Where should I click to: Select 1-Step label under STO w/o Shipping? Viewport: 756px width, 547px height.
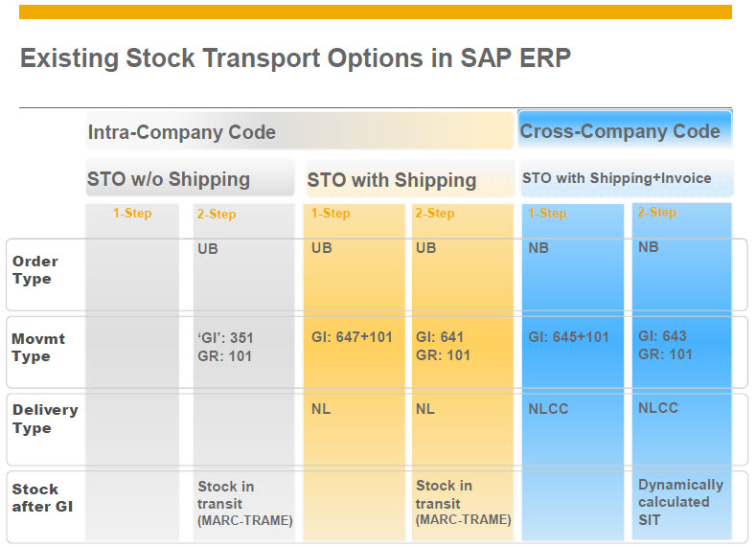coord(132,213)
